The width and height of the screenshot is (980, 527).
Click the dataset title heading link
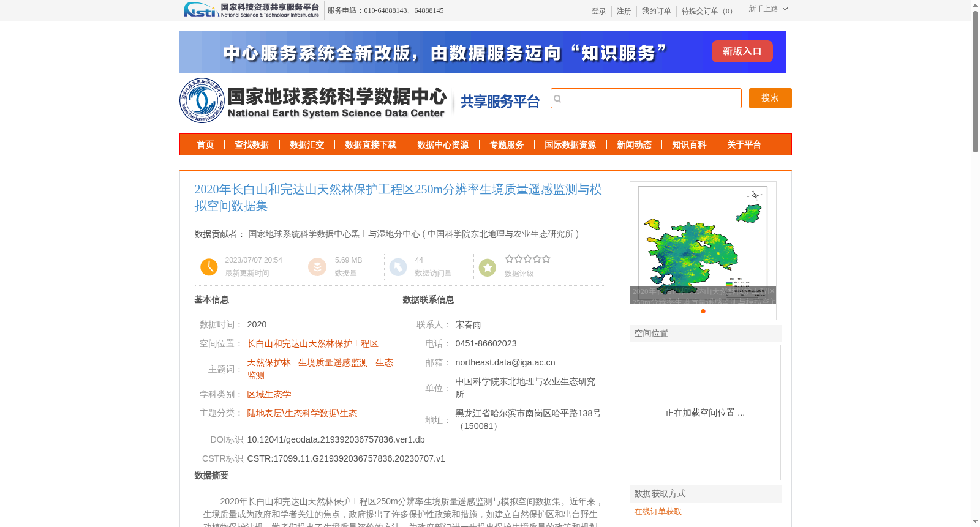pyautogui.click(x=398, y=198)
